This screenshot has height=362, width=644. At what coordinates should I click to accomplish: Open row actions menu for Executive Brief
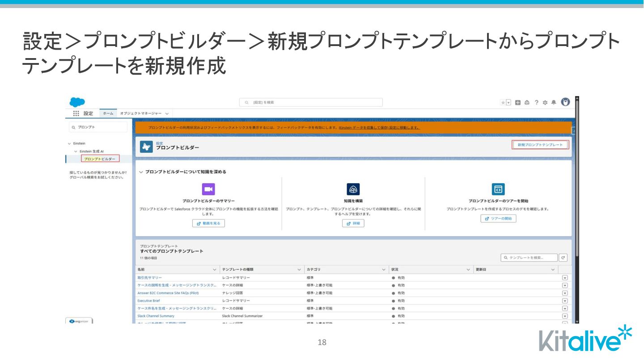coord(564,300)
